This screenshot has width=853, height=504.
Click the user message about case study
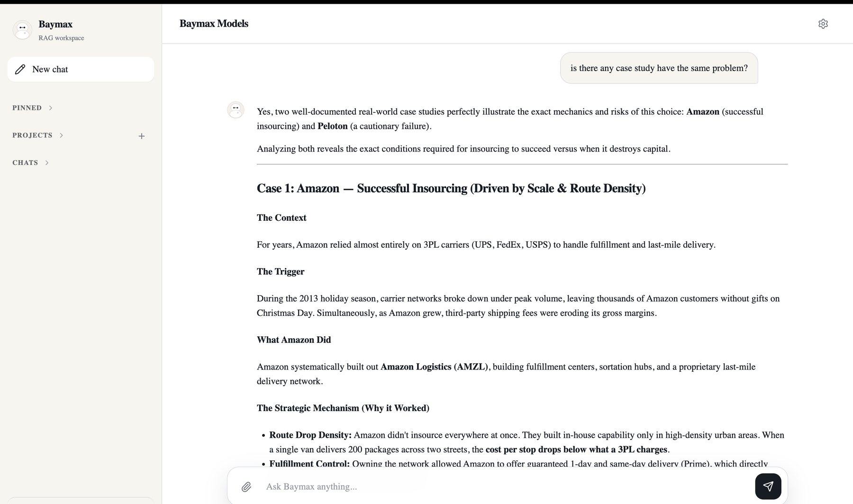click(x=659, y=68)
